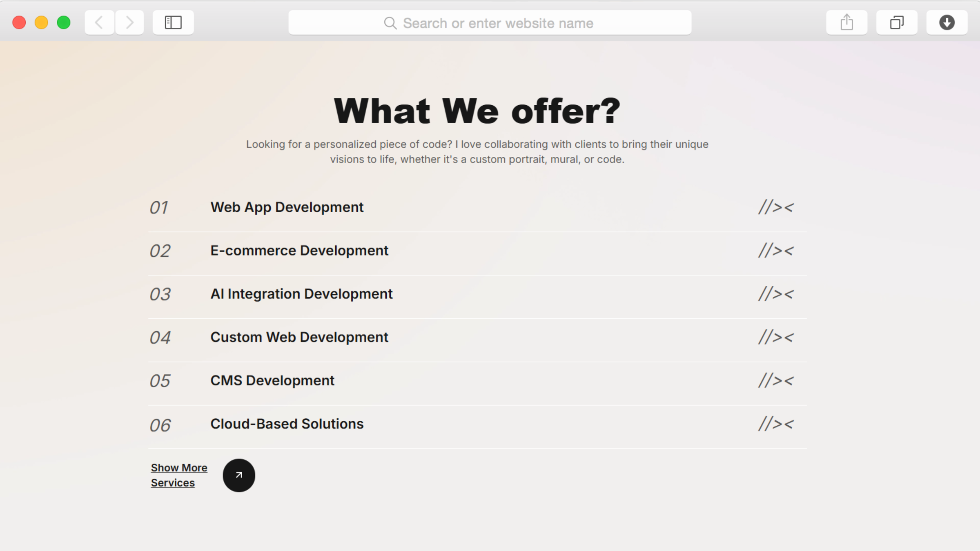
Task: Expand the E-commerce Development service
Action: pos(299,251)
